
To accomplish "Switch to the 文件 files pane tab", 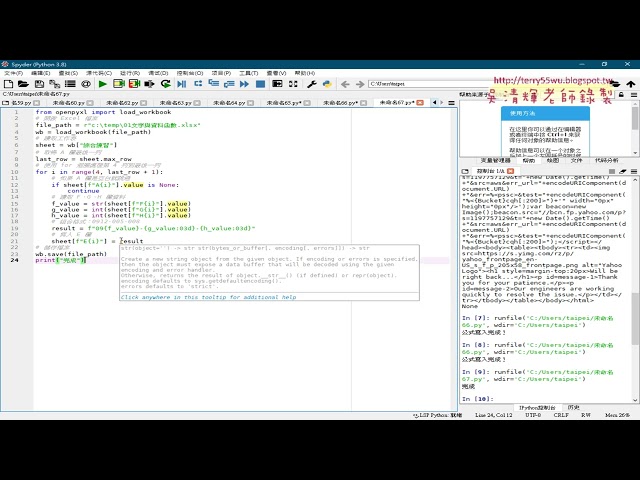I will pos(576,160).
